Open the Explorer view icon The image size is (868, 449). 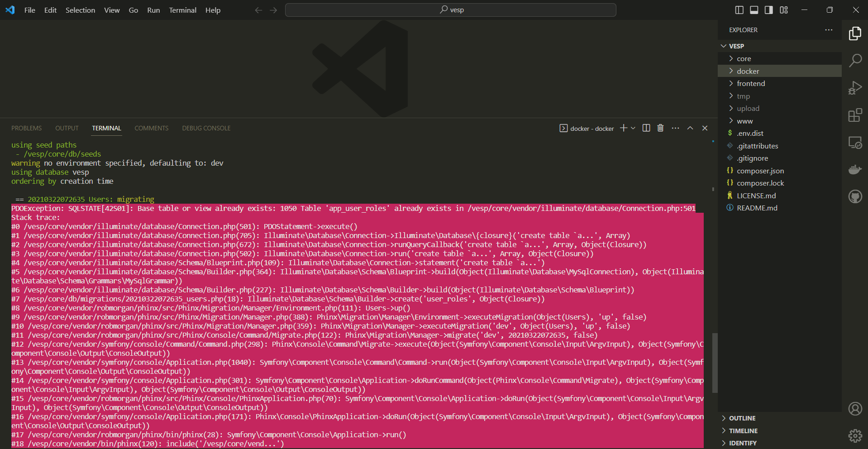coord(855,33)
